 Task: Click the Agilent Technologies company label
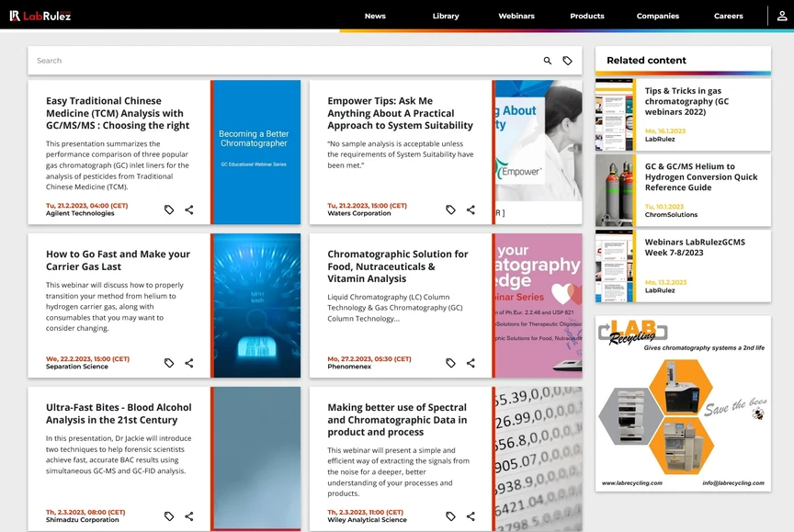80,213
